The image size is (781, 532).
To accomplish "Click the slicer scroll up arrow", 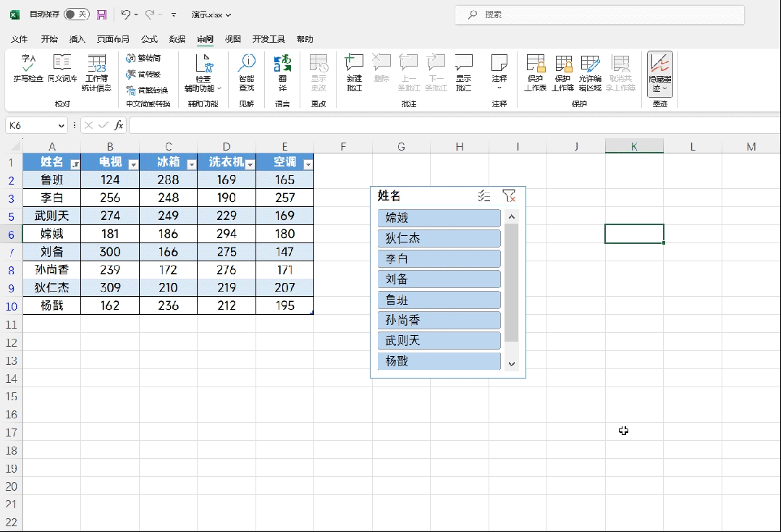I will [512, 216].
